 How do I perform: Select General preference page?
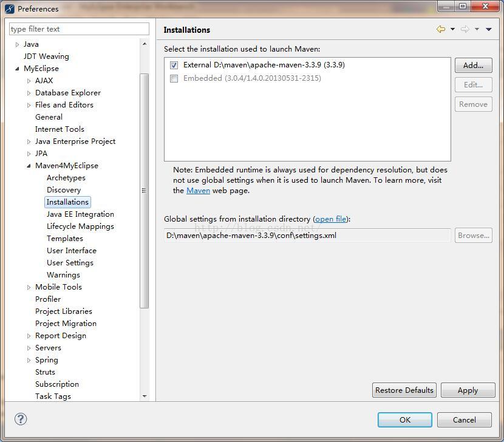49,117
